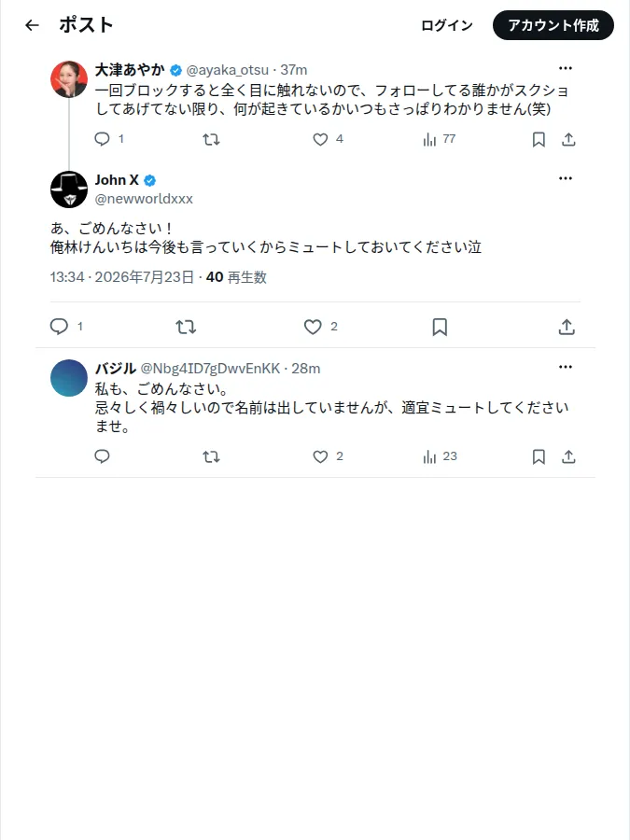Go back using the arrow beside ポスト
The width and height of the screenshot is (630, 840).
32,25
